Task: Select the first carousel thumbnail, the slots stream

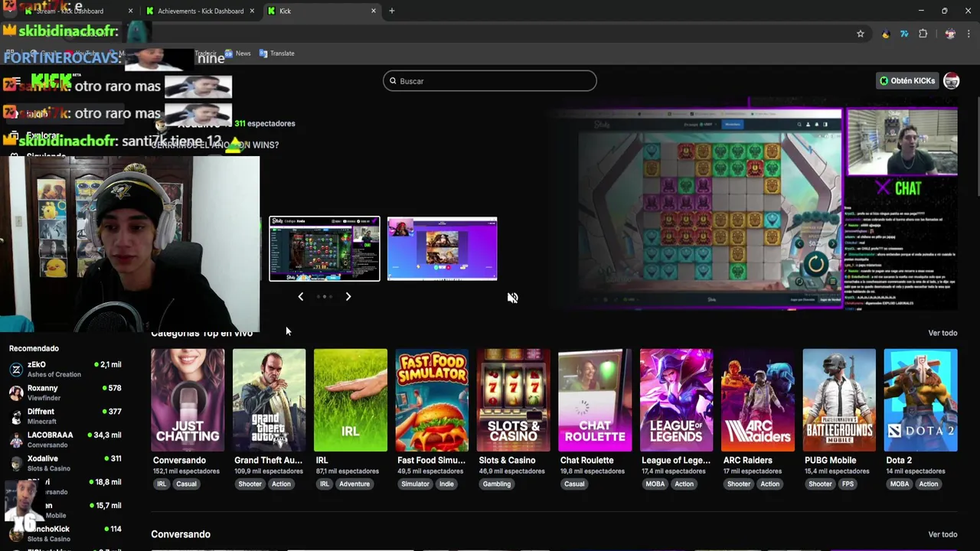Action: pyautogui.click(x=325, y=249)
